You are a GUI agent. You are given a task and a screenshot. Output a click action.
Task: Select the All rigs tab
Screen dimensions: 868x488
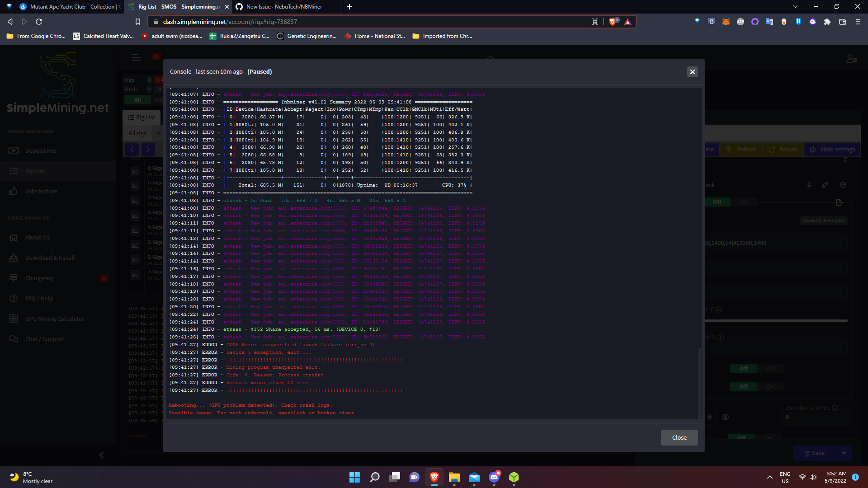[x=137, y=133]
